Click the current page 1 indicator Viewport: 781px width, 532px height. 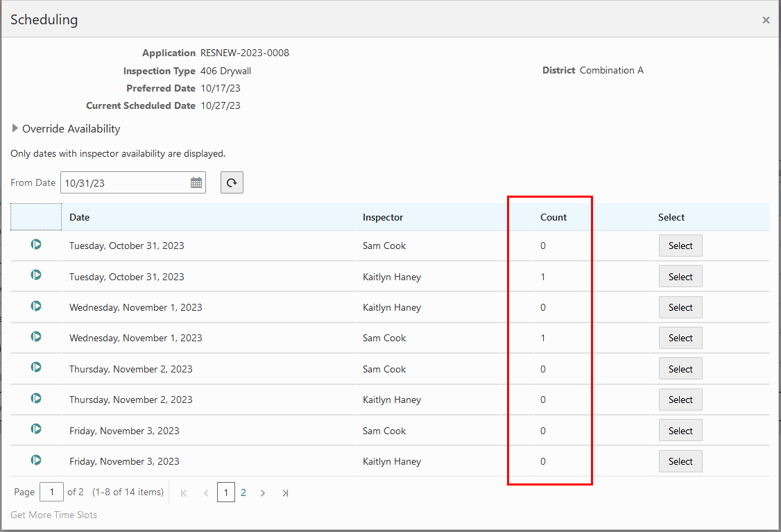[x=226, y=492]
